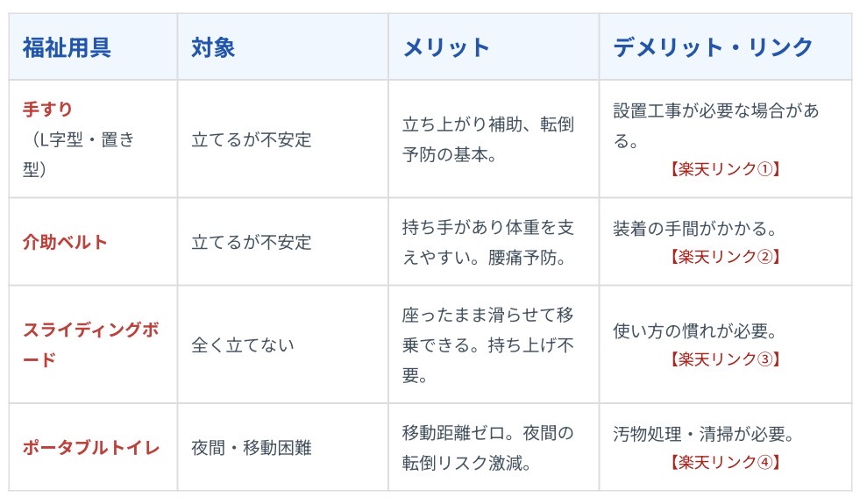Open the 【楽天リンク④】 link
The image size is (867, 504).
point(724,462)
